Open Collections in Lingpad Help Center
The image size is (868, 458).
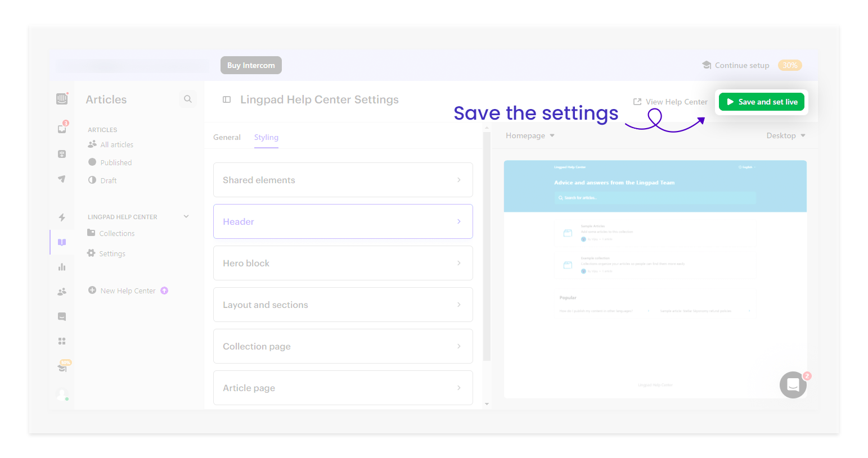[x=117, y=233]
